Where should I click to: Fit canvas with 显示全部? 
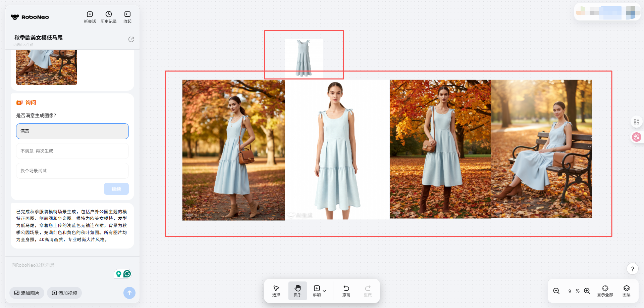click(605, 291)
